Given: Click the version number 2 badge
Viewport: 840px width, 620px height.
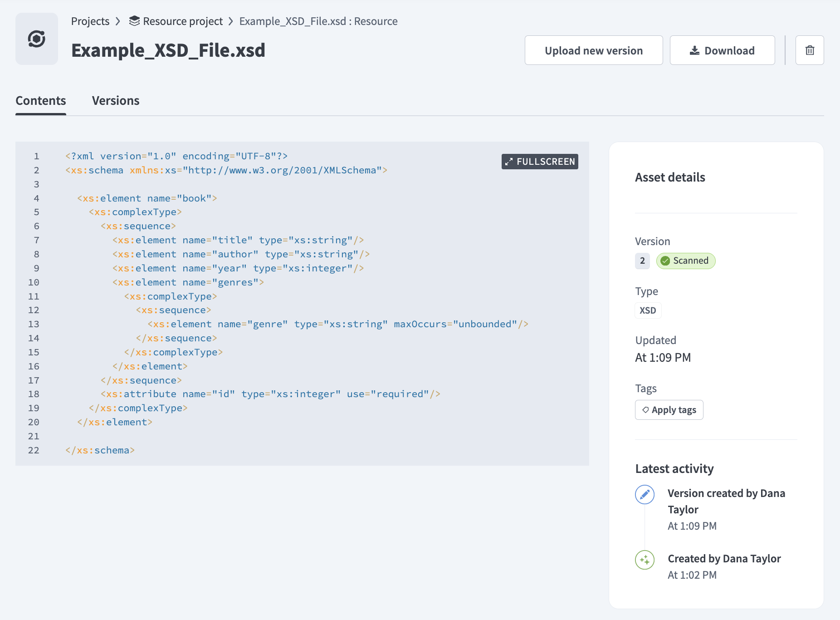Looking at the screenshot, I should (642, 261).
